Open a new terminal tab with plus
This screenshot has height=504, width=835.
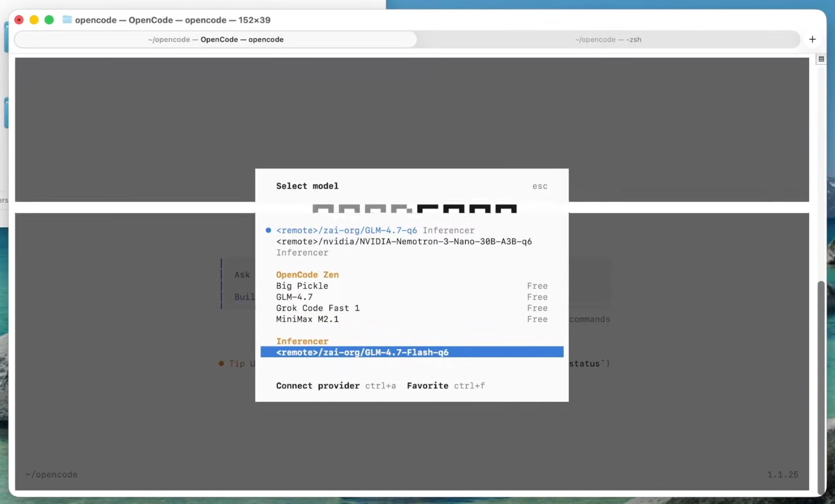click(x=812, y=40)
